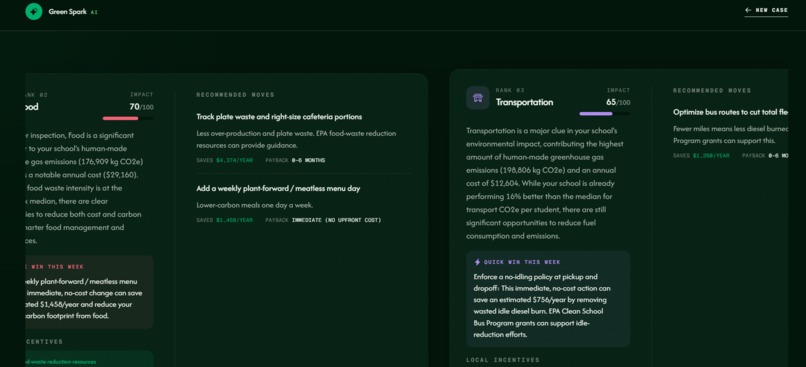Click the Transportation card Recommended Moves heading
The width and height of the screenshot is (806, 367).
712,90
